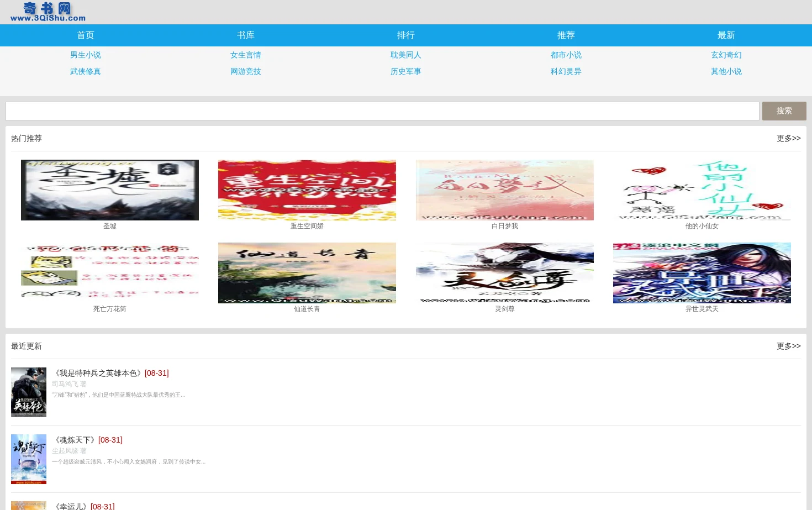Open the 他的小仙女 book cover
The width and height of the screenshot is (812, 510).
click(x=702, y=190)
